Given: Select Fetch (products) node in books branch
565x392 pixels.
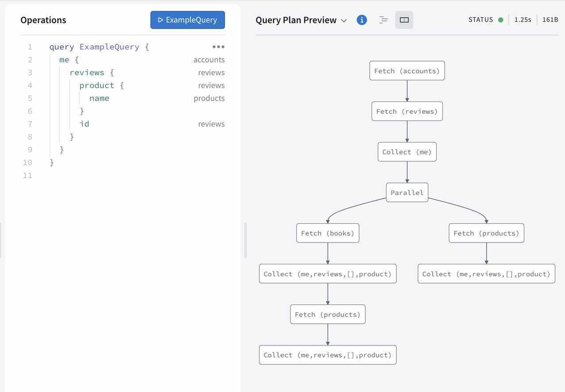Looking at the screenshot, I should [328, 314].
